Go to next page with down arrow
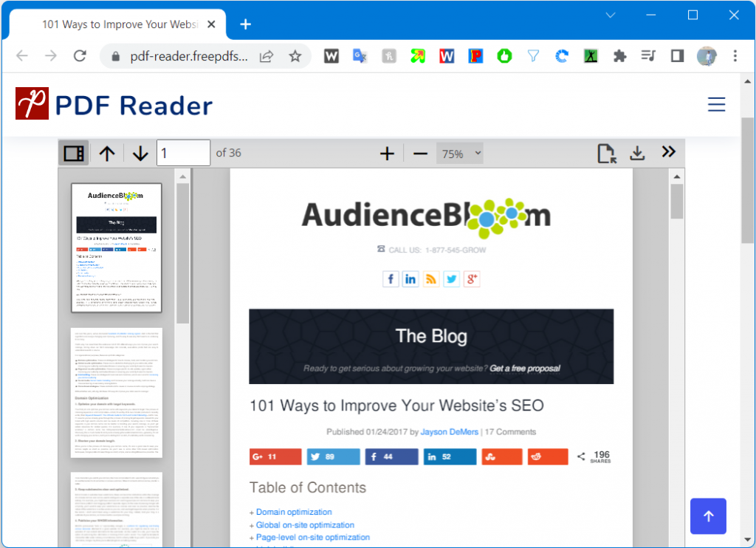This screenshot has height=548, width=756. pyautogui.click(x=140, y=154)
